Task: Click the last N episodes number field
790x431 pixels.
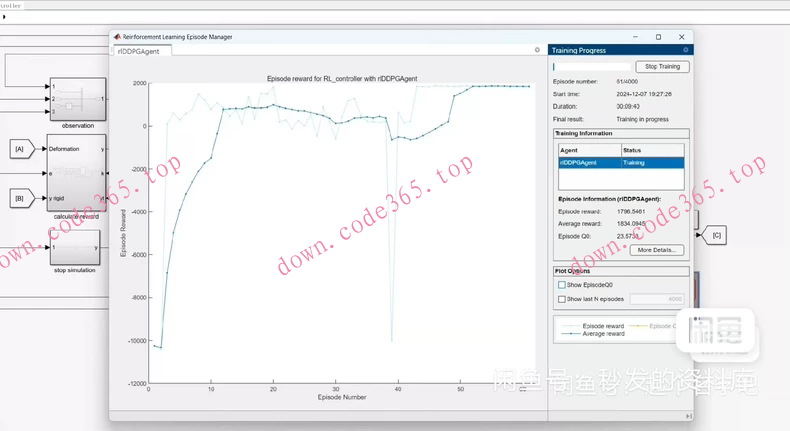Action: point(657,299)
